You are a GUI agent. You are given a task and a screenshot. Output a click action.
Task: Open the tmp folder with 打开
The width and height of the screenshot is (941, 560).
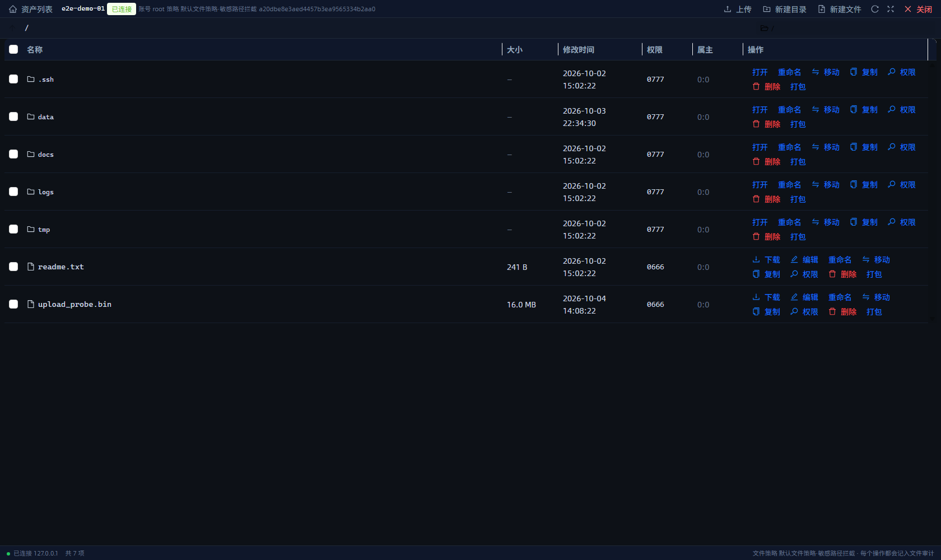760,222
